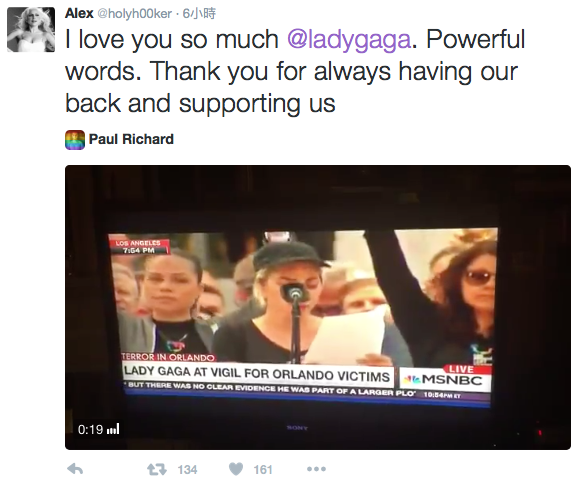580x482 pixels.
Task: Open the @ladygaga mention link
Action: tap(349, 39)
